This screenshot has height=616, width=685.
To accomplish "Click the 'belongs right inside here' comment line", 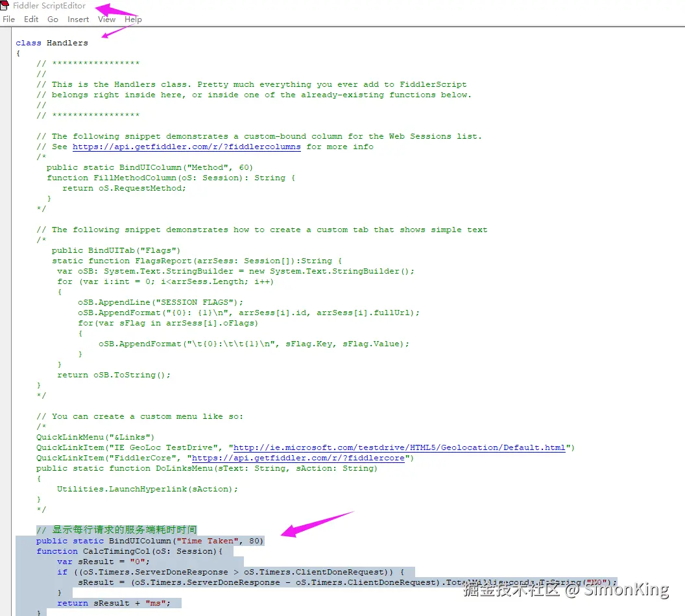I will (254, 95).
